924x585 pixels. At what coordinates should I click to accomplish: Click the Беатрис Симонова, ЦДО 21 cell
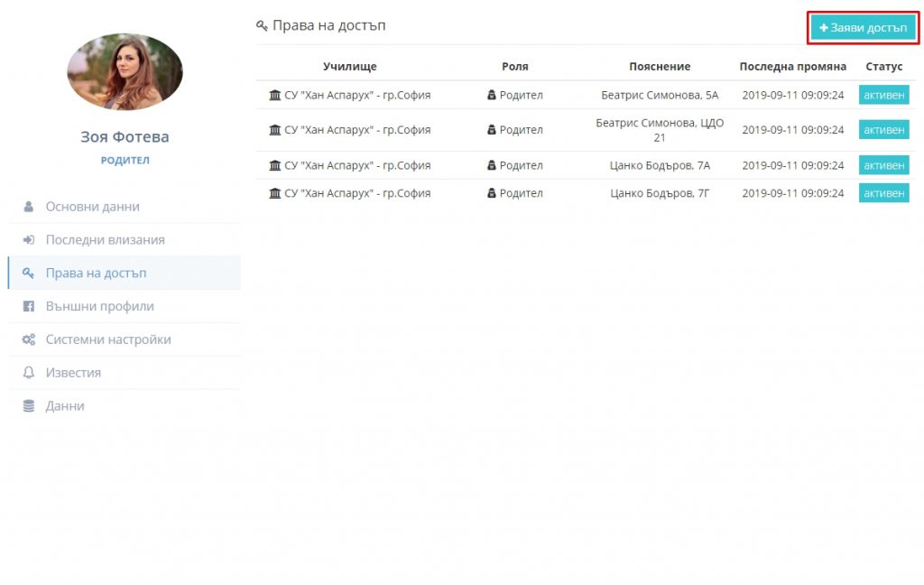click(660, 130)
